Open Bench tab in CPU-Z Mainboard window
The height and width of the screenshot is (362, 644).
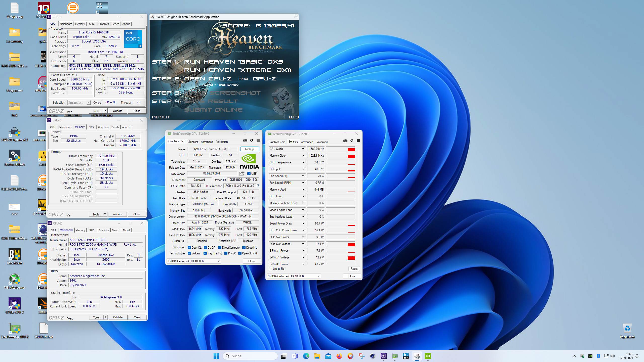[116, 230]
